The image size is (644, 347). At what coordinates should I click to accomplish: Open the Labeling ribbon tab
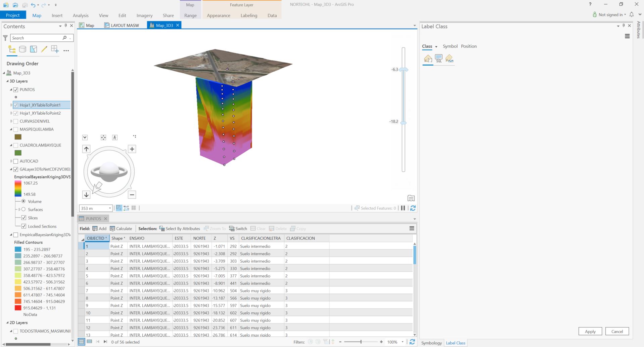point(249,15)
